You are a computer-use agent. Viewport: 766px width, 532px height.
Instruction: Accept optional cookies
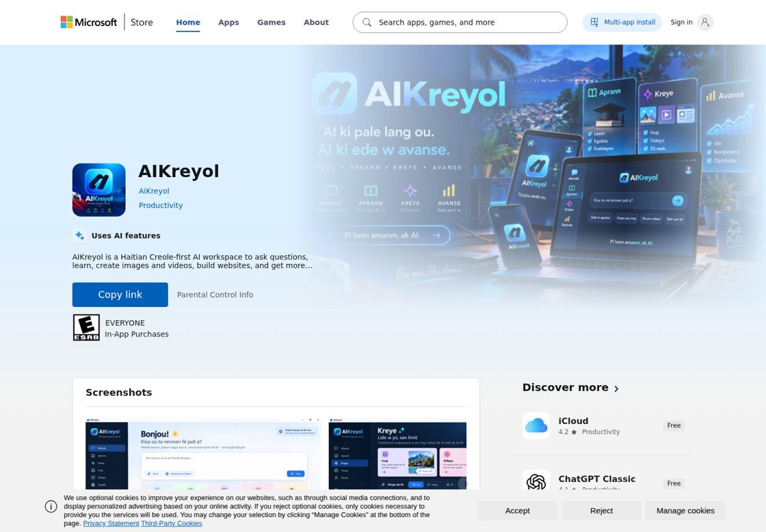pyautogui.click(x=517, y=511)
